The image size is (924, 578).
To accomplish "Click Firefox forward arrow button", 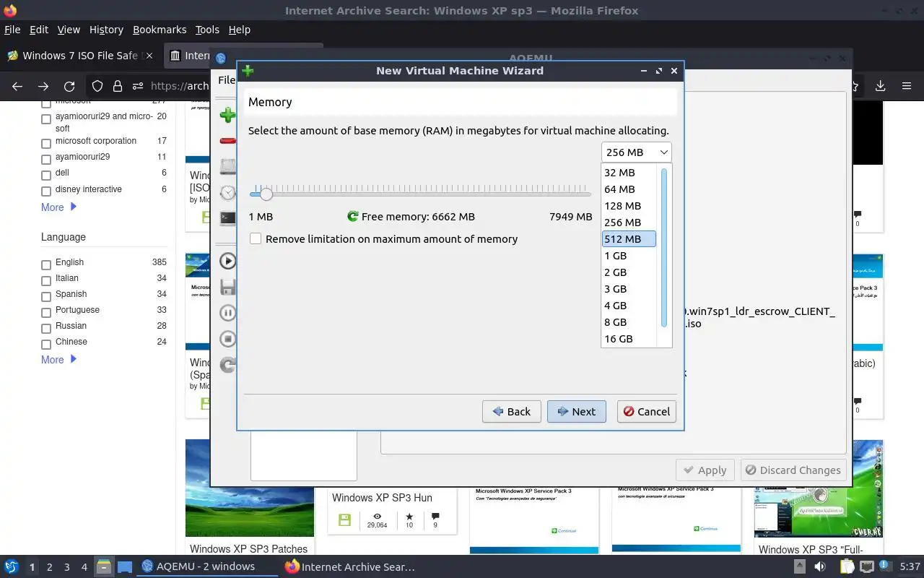I will (43, 86).
